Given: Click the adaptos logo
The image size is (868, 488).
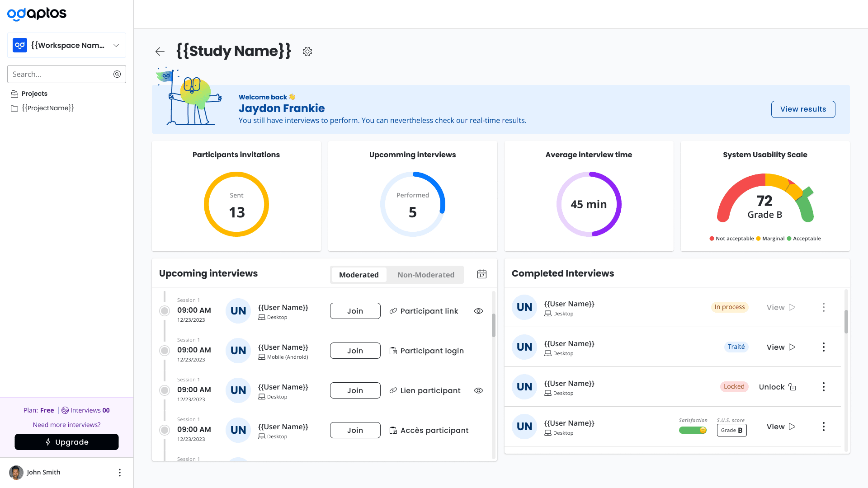Looking at the screenshot, I should [37, 14].
